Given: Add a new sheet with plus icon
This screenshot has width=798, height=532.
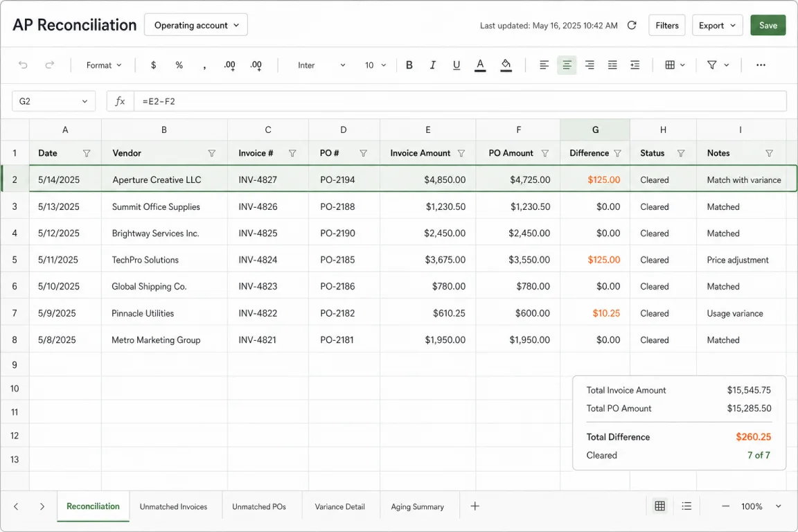Looking at the screenshot, I should point(475,506).
